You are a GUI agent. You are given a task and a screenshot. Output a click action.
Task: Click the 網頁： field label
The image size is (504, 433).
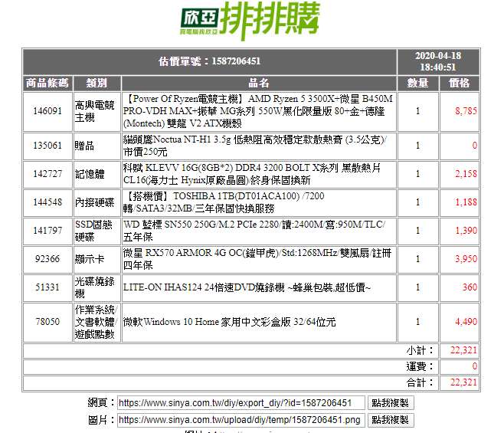tap(101, 403)
